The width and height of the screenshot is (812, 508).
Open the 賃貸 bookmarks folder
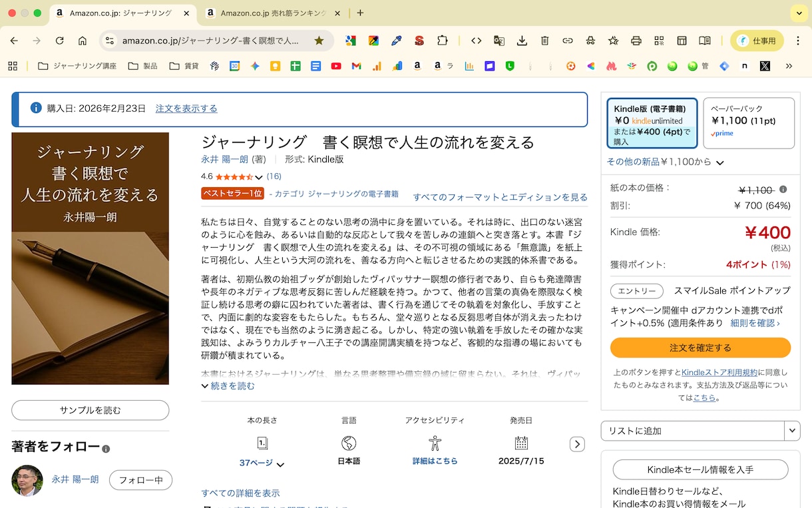[184, 66]
